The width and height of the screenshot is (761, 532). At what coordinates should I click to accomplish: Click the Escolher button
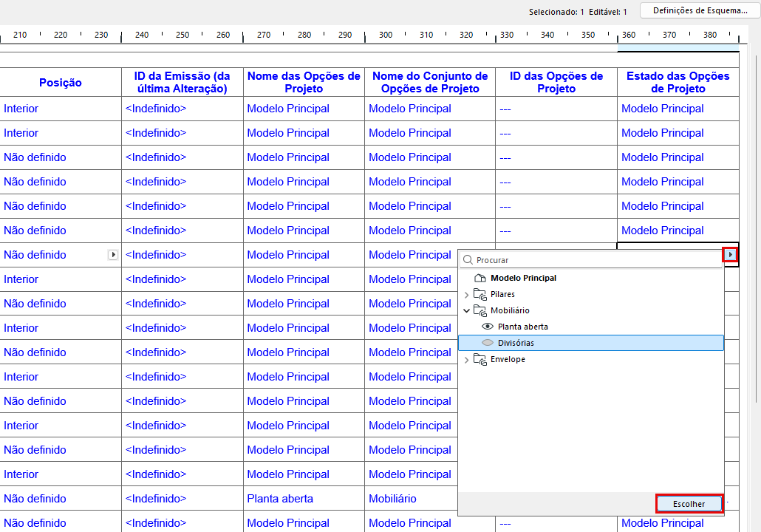point(689,504)
